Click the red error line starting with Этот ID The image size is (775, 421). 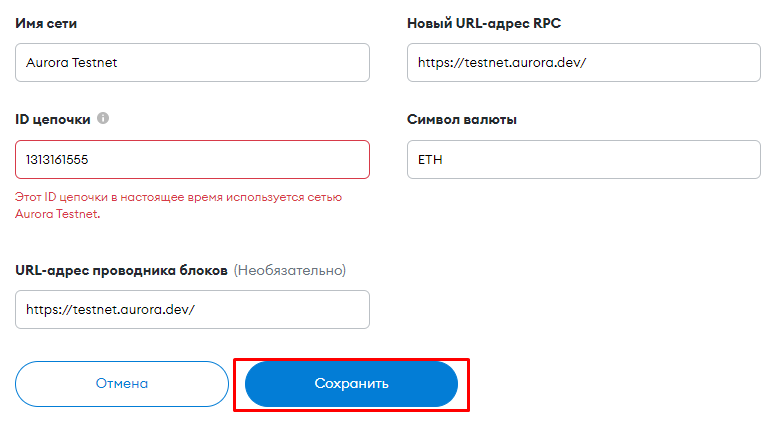point(178,198)
